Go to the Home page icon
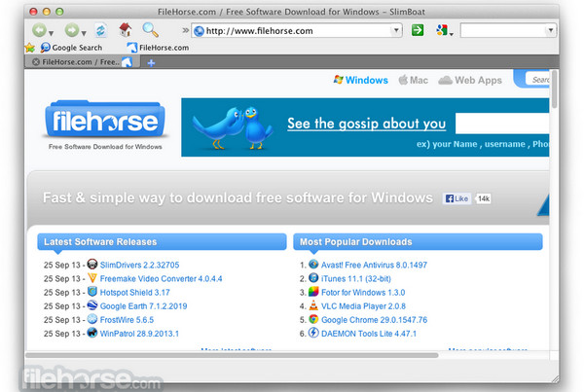Screen dimensions: 584x392 pos(126,30)
